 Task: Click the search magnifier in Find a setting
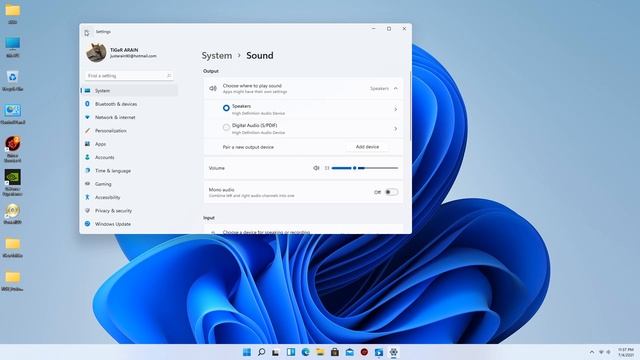(169, 76)
